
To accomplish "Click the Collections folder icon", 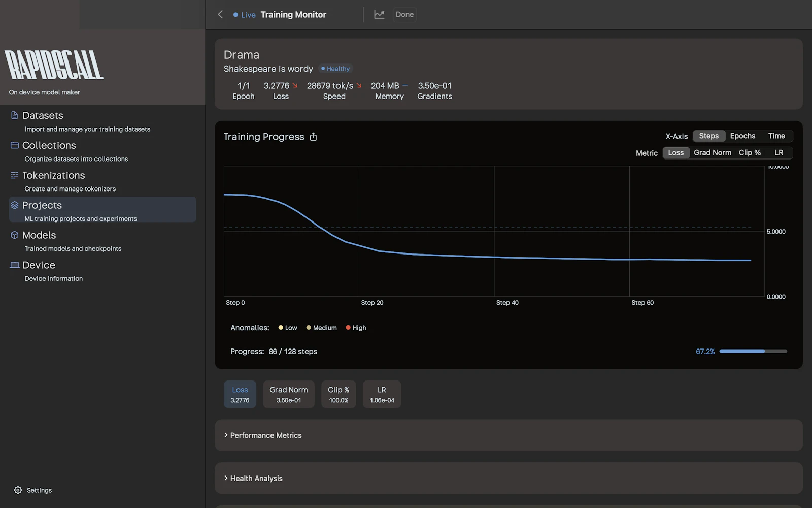I will click(15, 145).
